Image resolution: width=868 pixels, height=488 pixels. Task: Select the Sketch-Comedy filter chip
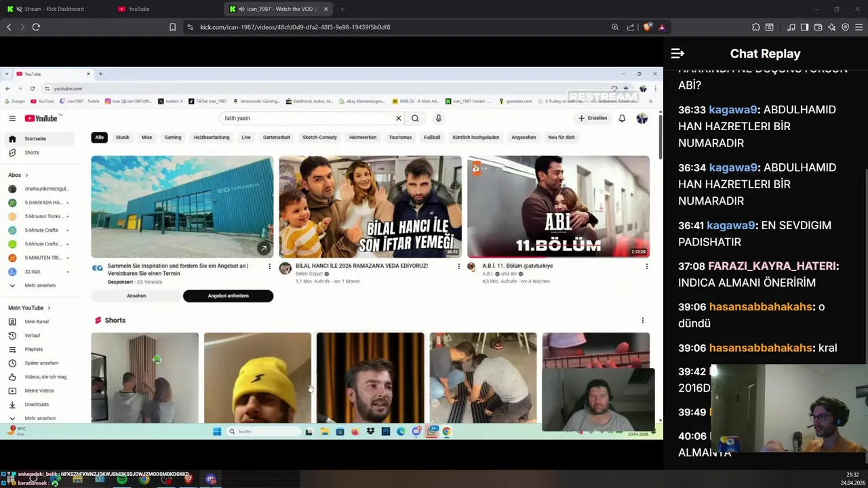[x=319, y=137]
